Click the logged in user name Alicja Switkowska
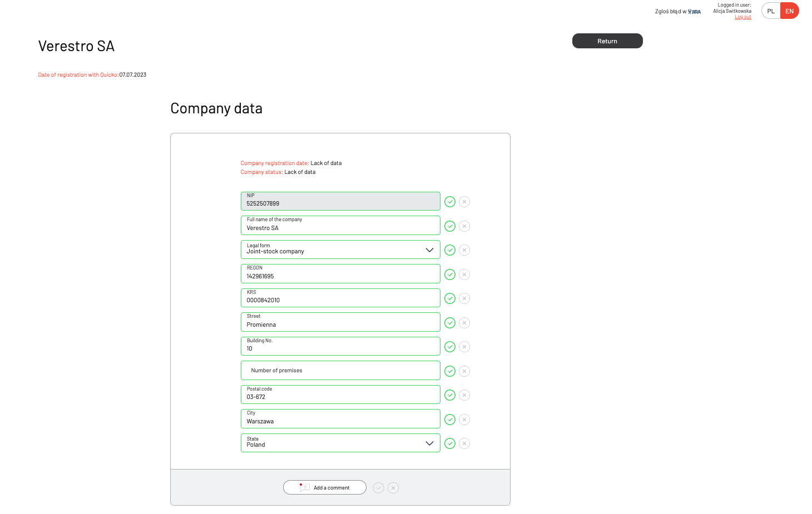The image size is (812, 514). [x=732, y=11]
